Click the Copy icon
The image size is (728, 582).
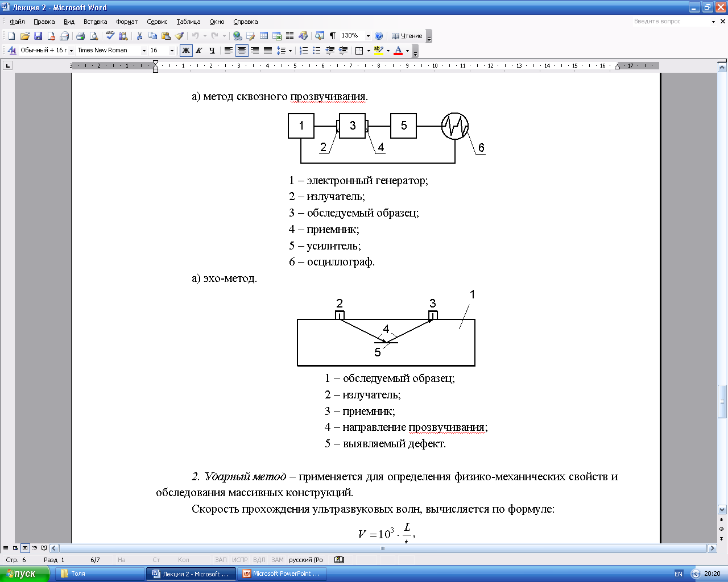point(152,36)
